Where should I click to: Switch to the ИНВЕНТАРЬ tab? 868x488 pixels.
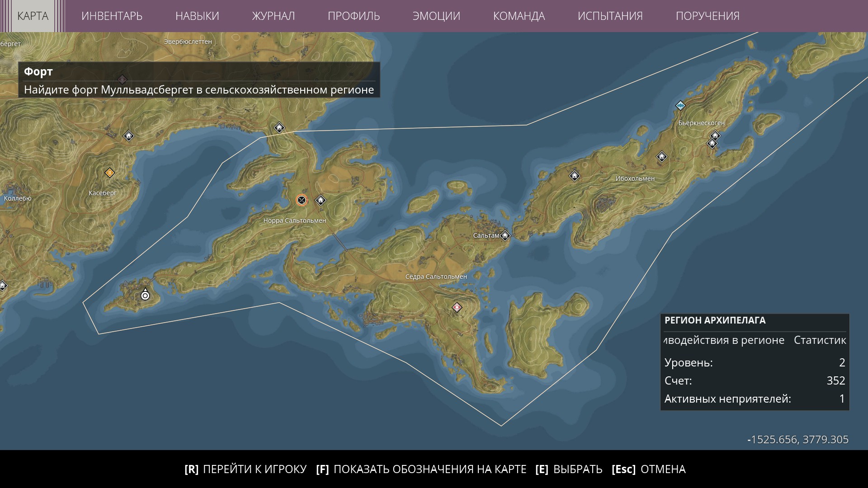(x=112, y=16)
